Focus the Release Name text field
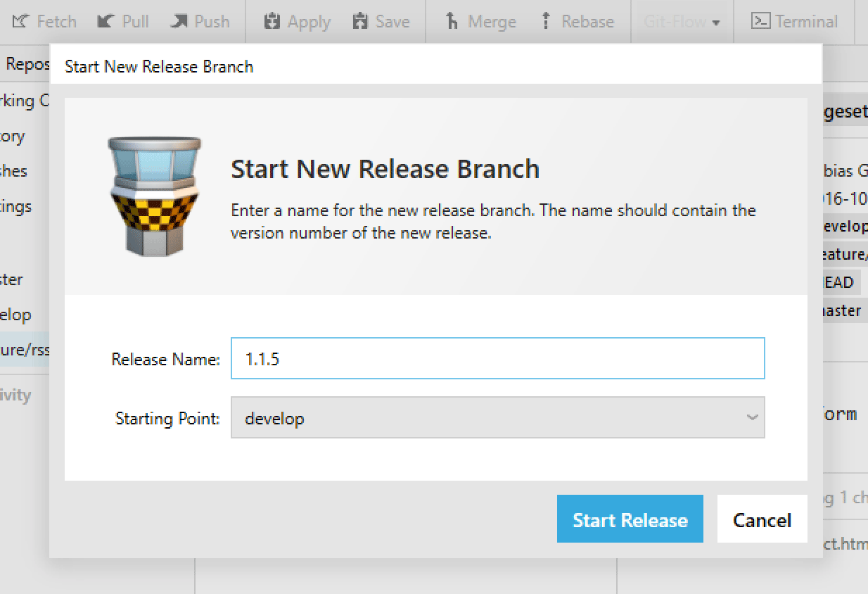Viewport: 868px width, 594px height. click(497, 359)
